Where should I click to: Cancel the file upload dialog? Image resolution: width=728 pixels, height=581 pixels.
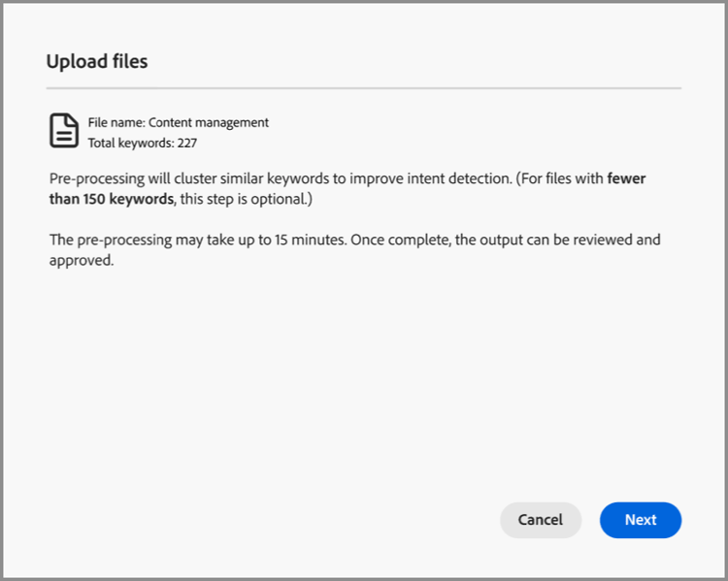541,520
